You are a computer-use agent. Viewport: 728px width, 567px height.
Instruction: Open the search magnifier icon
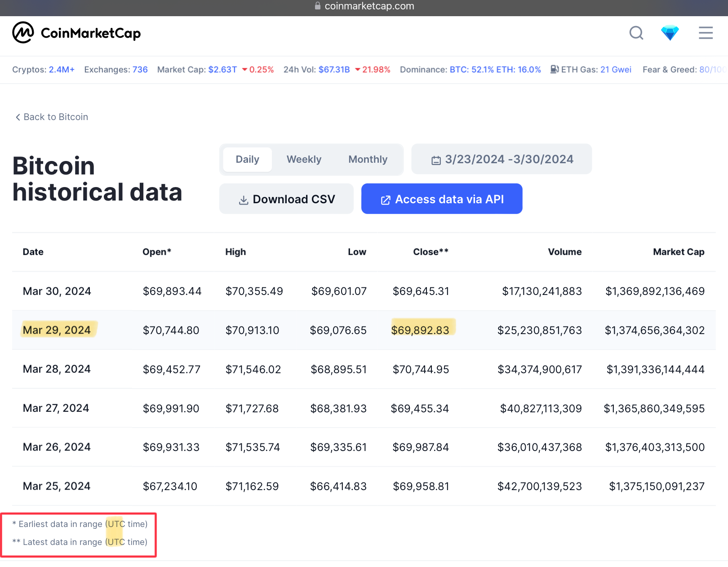click(x=636, y=33)
